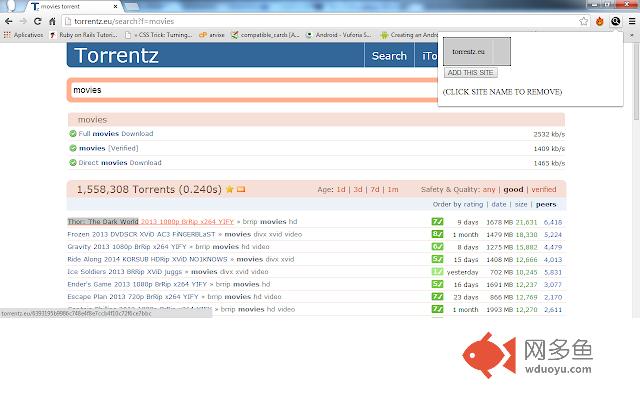Screen dimensions: 640x400
Task: Open Direct movies Download sponsored link
Action: point(120,162)
